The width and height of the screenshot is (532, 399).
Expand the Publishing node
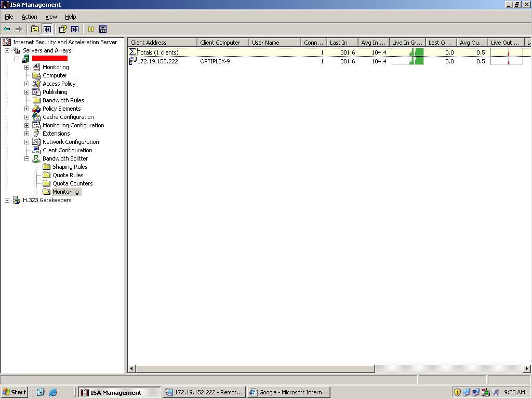click(26, 92)
